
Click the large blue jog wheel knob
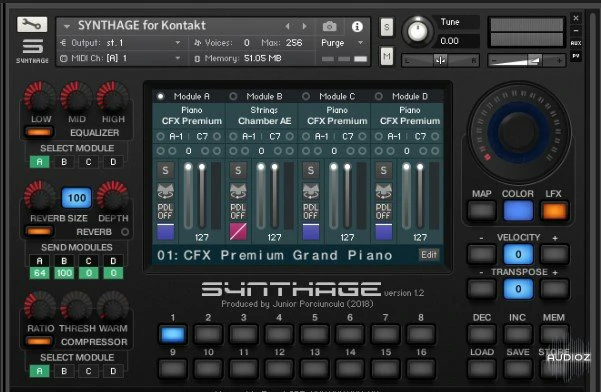tap(518, 132)
